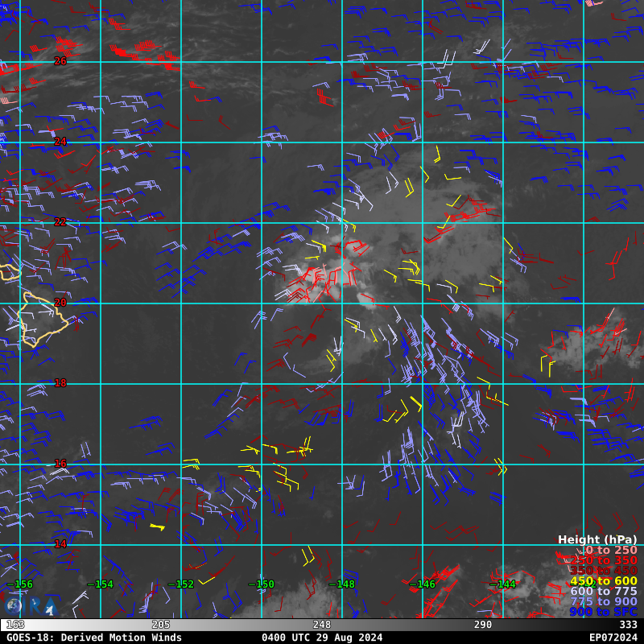Select the blue '900 to SFC' legend entry
This screenshot has height=644, width=644.
pyautogui.click(x=604, y=612)
